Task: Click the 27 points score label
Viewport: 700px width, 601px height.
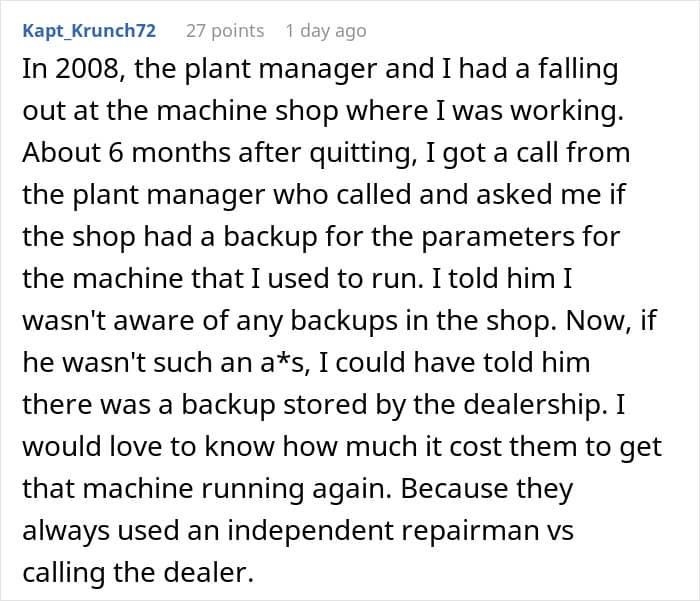Action: click(225, 31)
